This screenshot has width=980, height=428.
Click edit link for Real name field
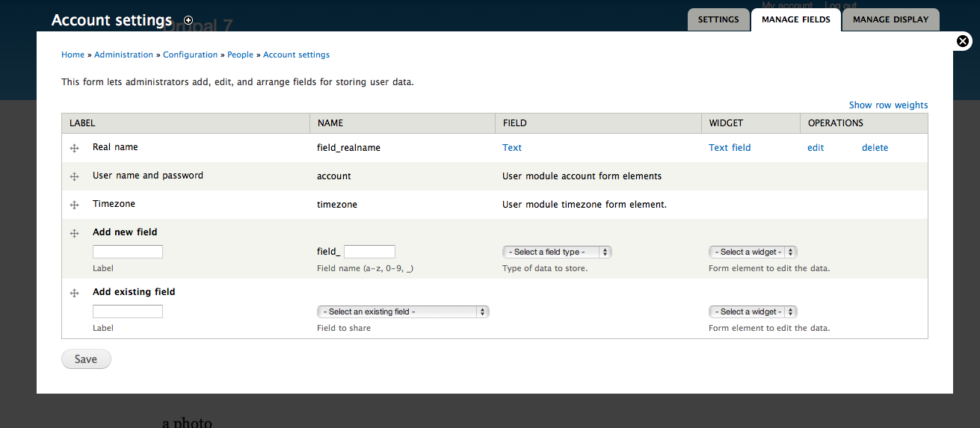[816, 148]
